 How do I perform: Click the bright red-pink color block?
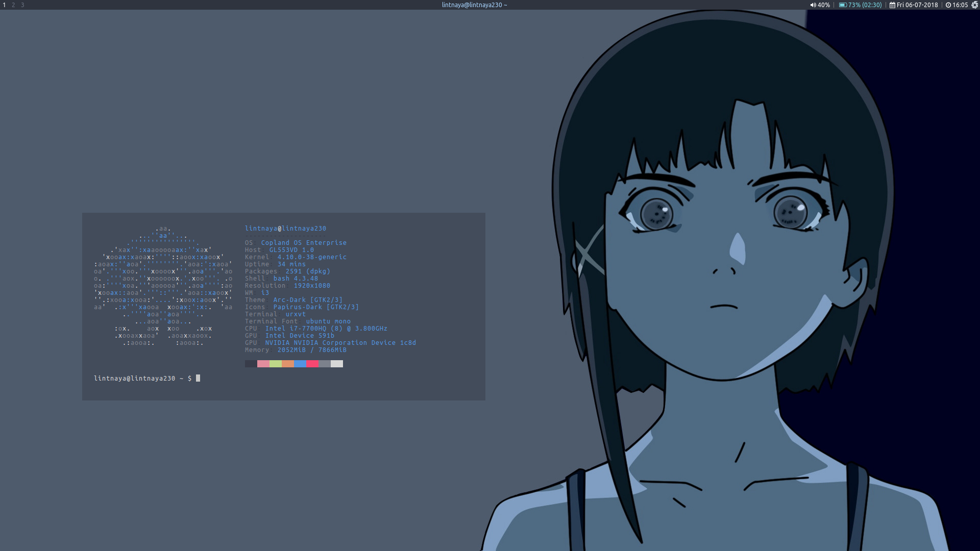tap(312, 364)
